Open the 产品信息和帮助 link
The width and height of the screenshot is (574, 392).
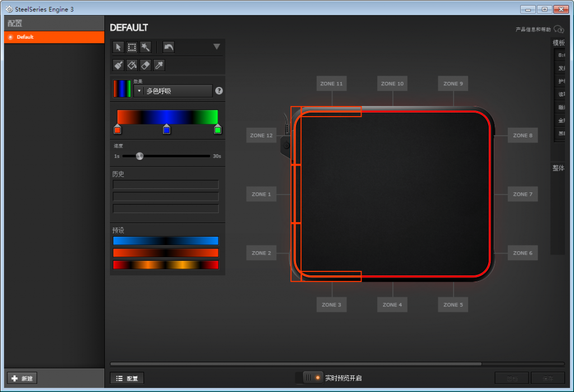(533, 29)
